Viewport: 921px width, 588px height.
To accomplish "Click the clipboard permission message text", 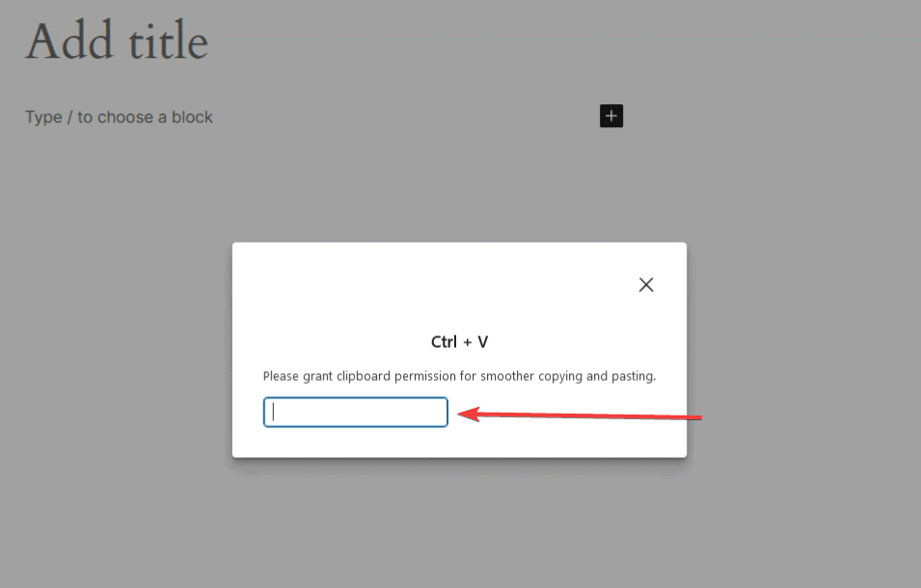I will pos(459,376).
